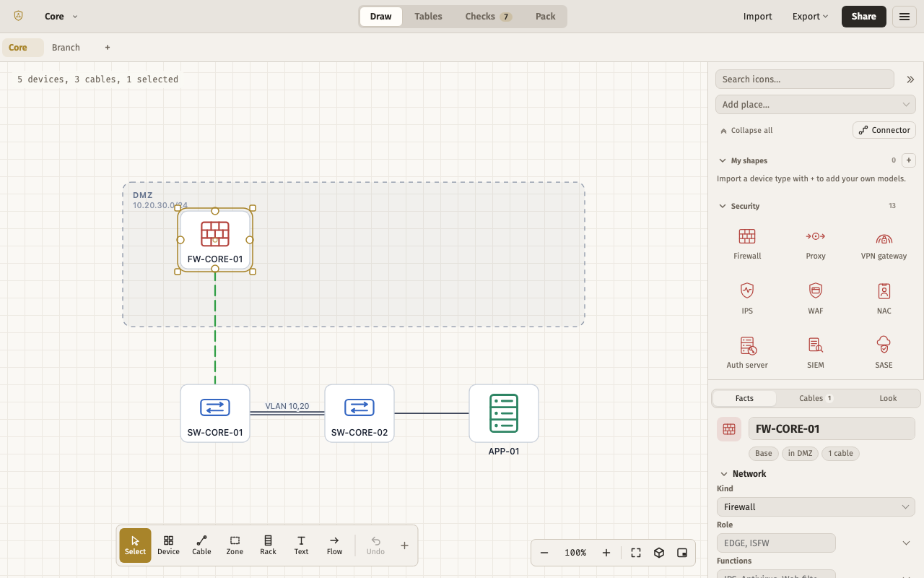Switch to the Tables tab

428,16
